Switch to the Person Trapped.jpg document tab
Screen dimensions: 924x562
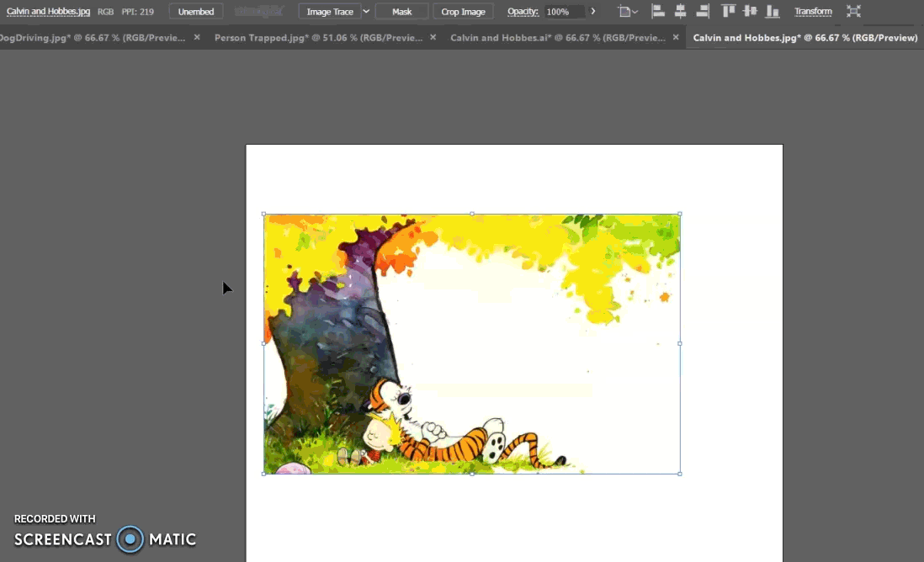pos(318,38)
